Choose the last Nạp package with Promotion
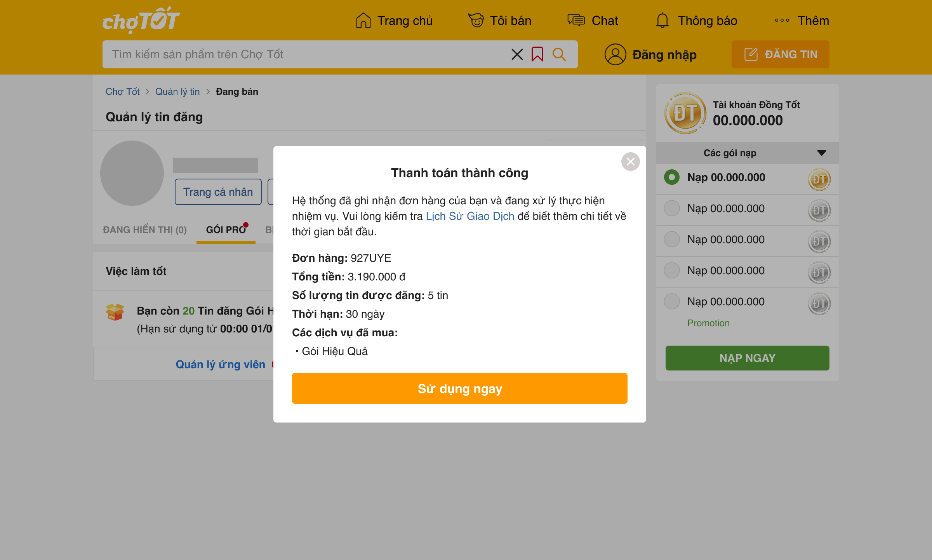 (671, 302)
